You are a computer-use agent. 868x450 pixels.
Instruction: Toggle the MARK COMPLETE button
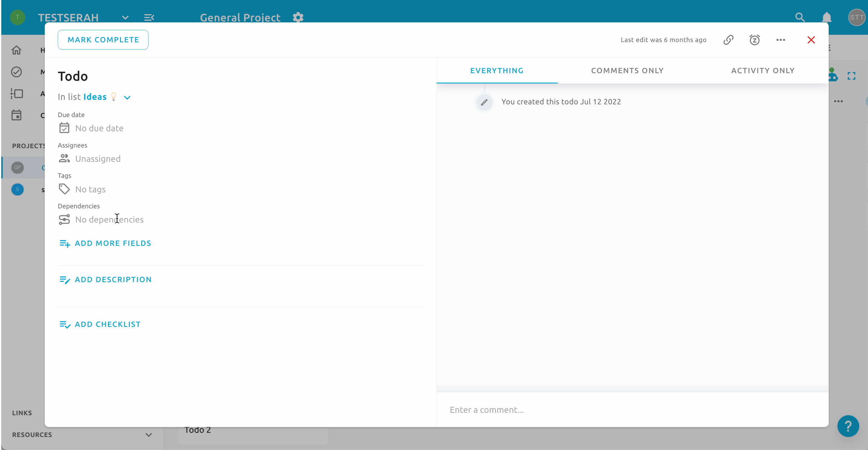tap(103, 40)
